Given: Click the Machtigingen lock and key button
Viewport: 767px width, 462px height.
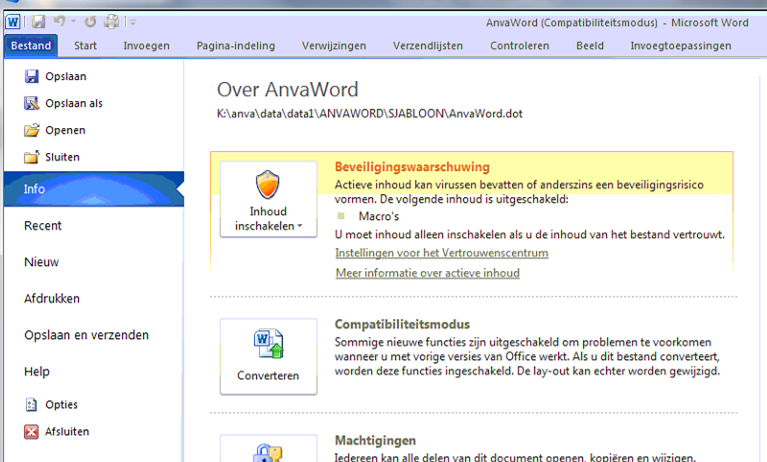Looking at the screenshot, I should (268, 449).
